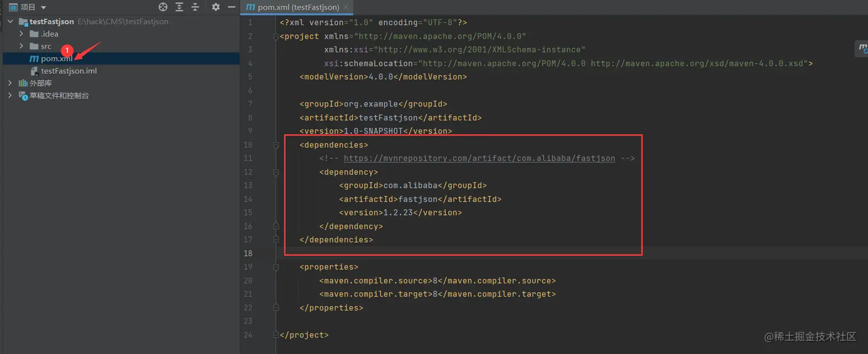Hide the Project tool window with minus icon
This screenshot has height=354, width=868.
point(231,7)
